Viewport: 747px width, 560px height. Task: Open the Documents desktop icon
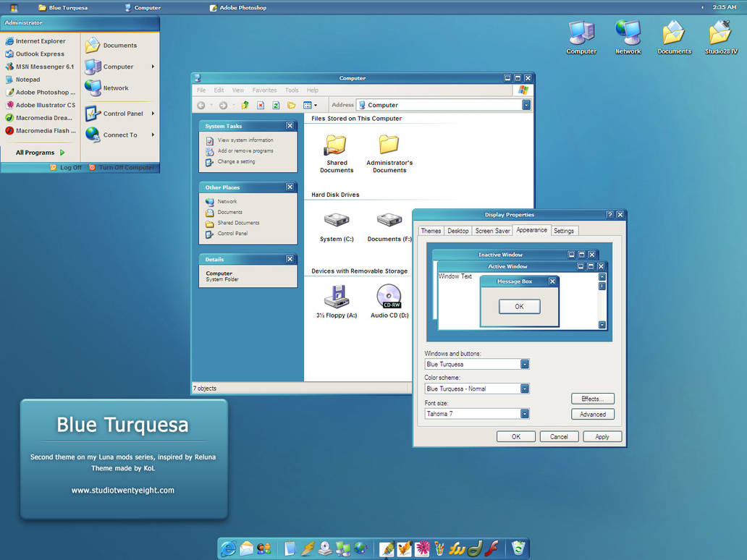674,37
